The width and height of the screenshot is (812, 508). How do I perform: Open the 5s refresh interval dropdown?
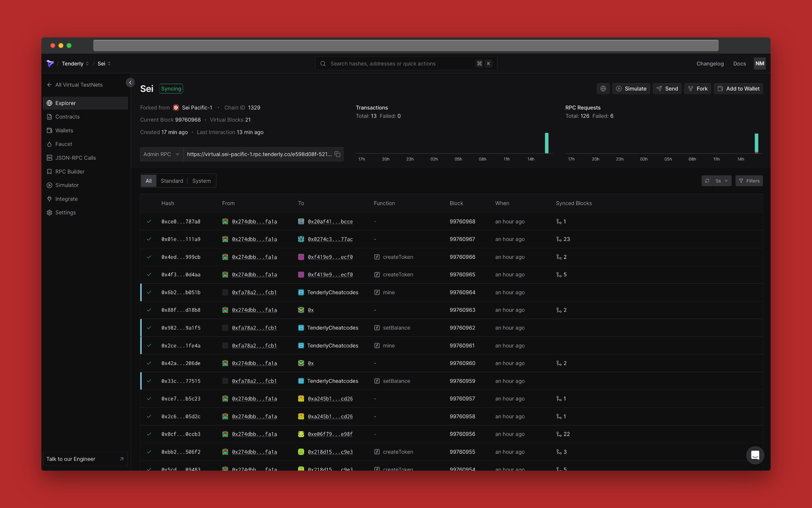(722, 181)
